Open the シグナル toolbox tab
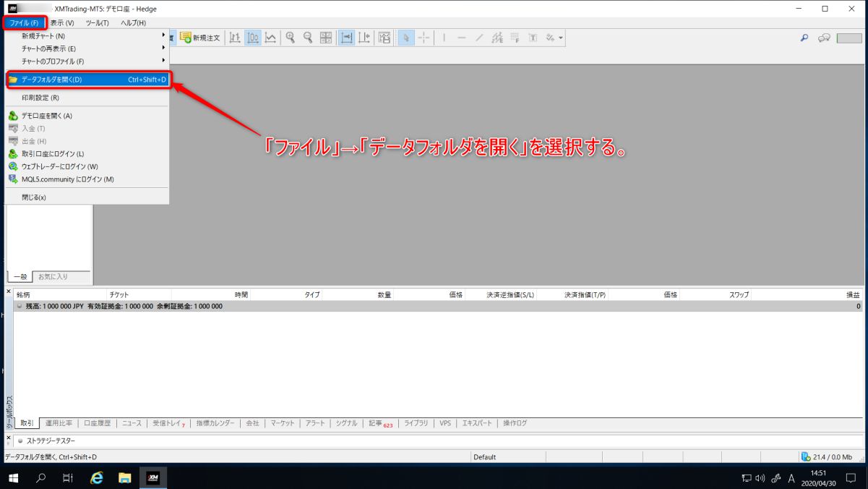Image resolution: width=868 pixels, height=489 pixels. tap(346, 423)
